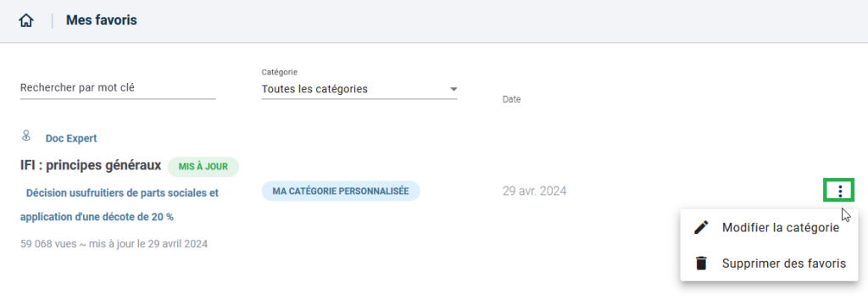
Task: Click the 29 avr. 2024 date
Action: pos(534,191)
